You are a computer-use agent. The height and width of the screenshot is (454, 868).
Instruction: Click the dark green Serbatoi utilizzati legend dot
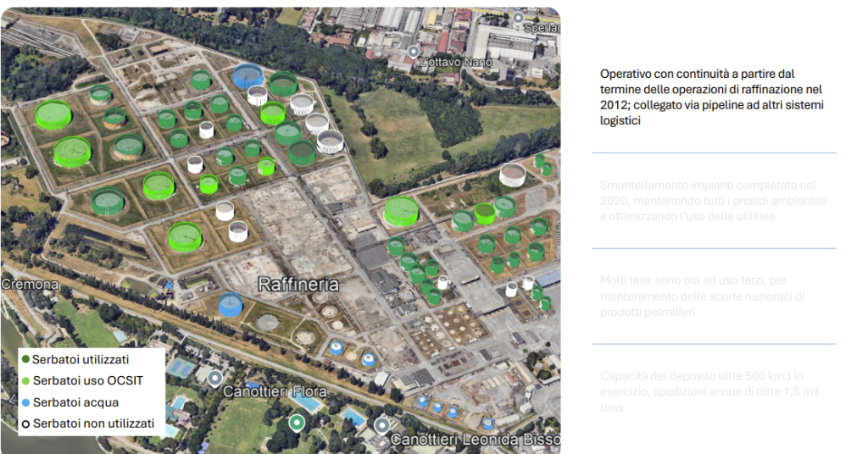pos(26,360)
